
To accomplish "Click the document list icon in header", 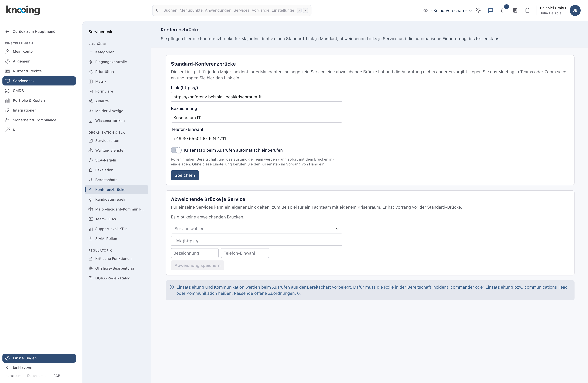I will (515, 10).
